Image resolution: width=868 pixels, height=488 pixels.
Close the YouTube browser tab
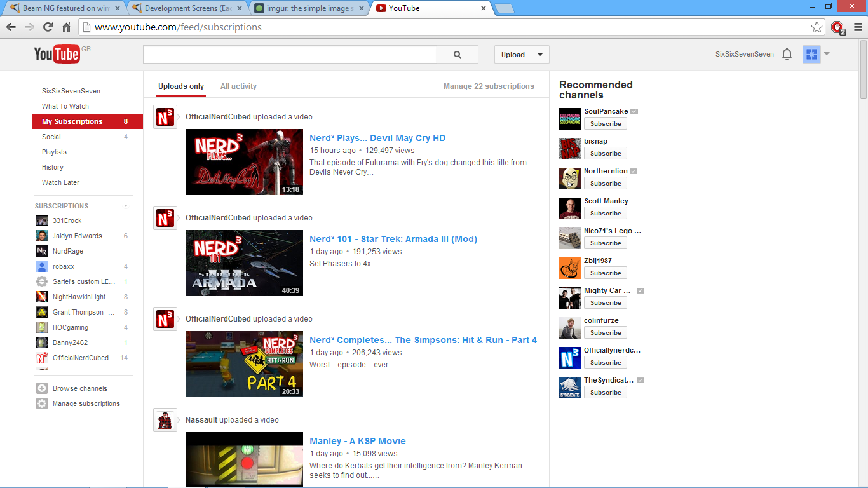click(x=484, y=8)
